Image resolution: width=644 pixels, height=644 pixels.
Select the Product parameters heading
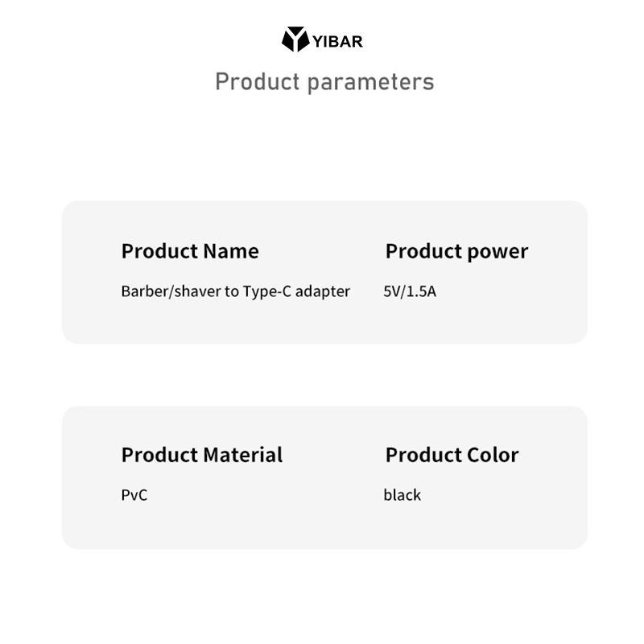324,82
